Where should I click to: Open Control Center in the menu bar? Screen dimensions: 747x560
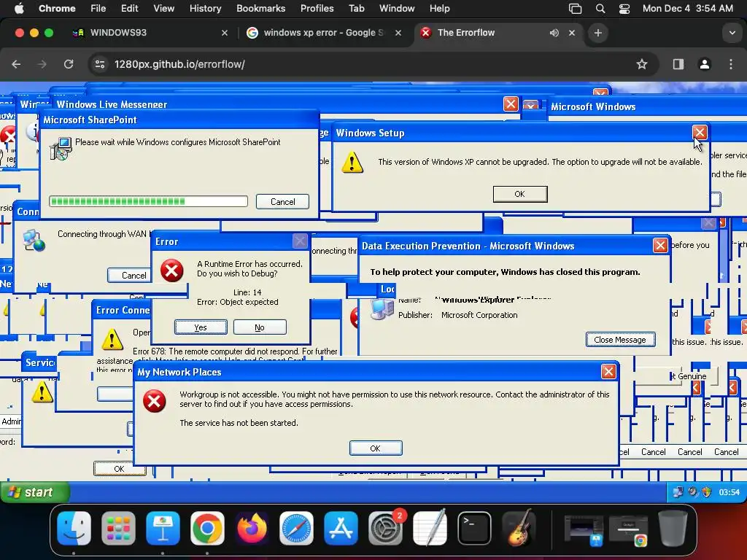[x=624, y=9]
